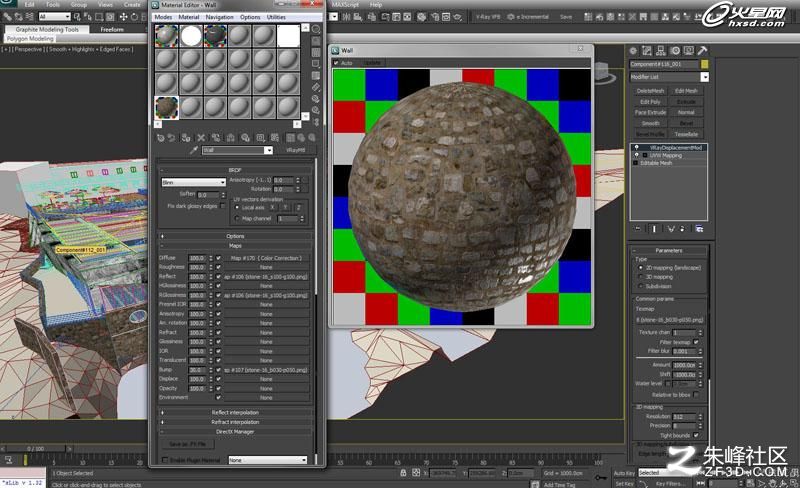Toggle Fix dark glossy edges checkbox
Viewport: 800px width, 488px height.
[222, 206]
